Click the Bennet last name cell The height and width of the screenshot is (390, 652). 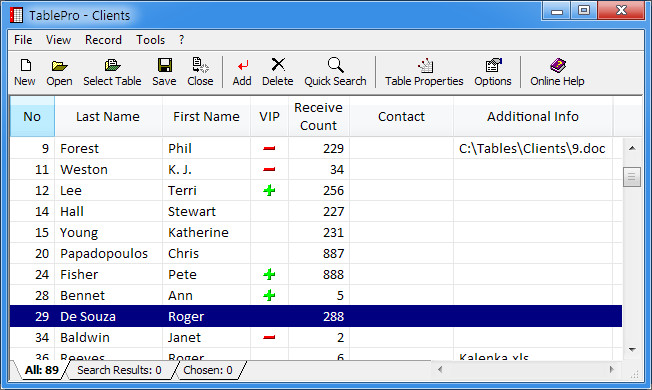coord(108,295)
